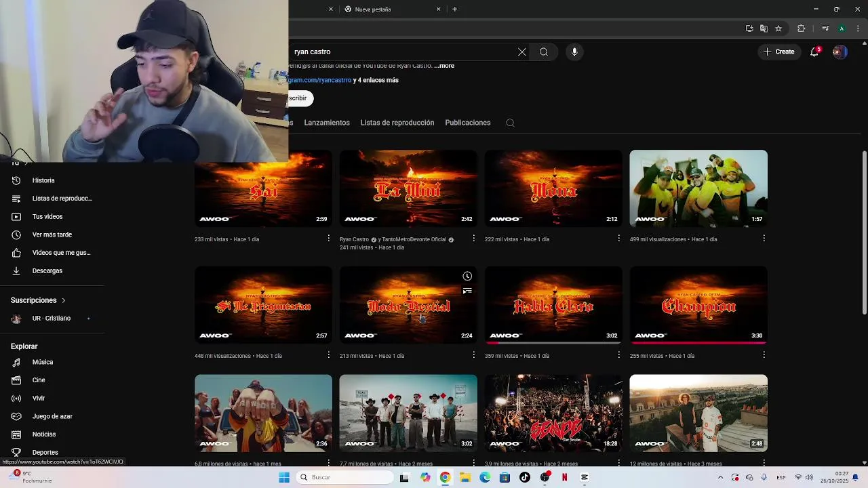Open 'Listas de reproducc...' in sidebar

tap(52, 199)
